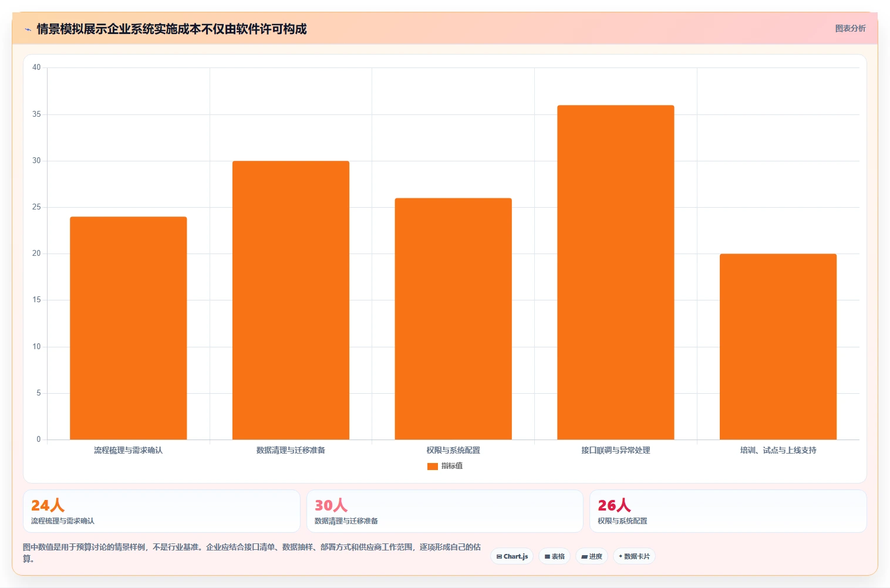Select the Chart.js chip
The height and width of the screenshot is (588, 890).
click(512, 556)
